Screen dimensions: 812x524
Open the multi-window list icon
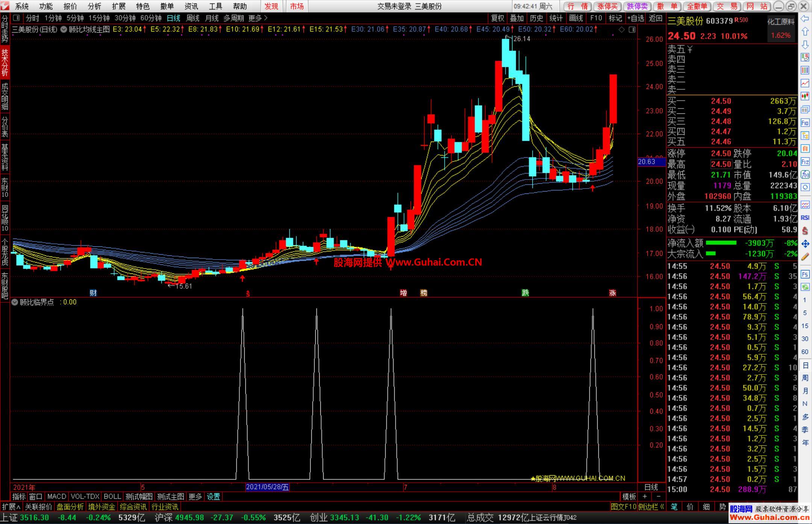tap(805, 109)
